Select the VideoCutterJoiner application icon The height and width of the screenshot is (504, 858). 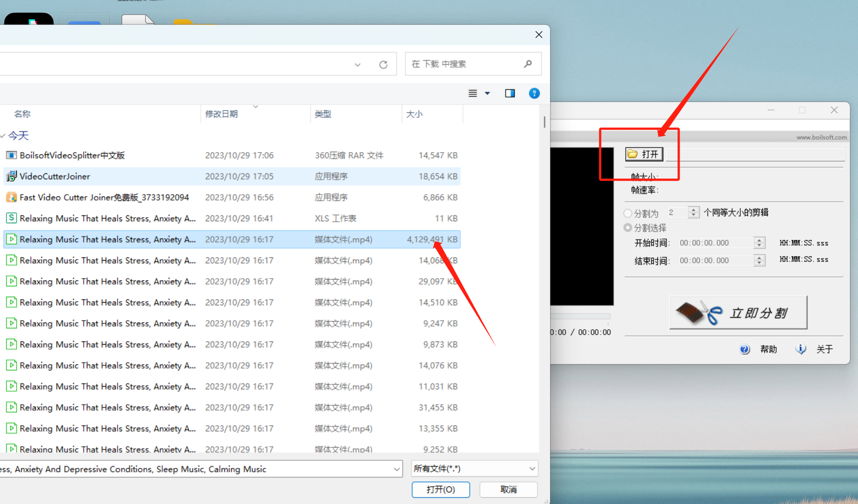click(11, 176)
